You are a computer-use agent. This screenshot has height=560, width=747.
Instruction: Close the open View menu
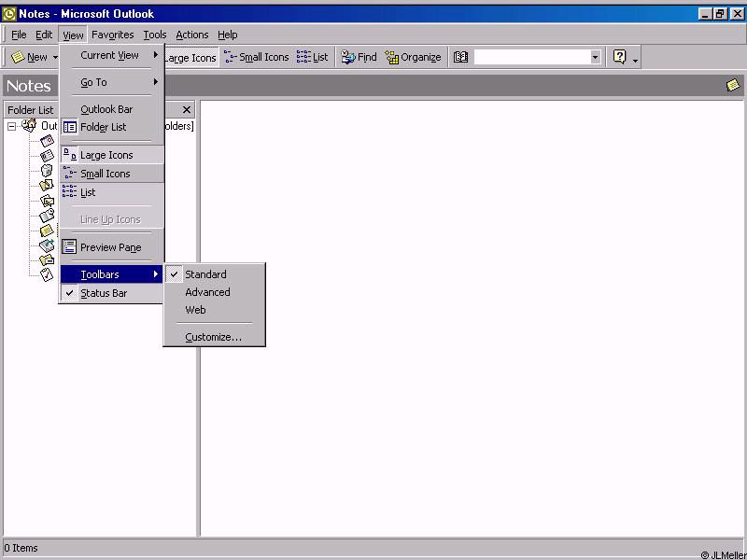(x=73, y=35)
